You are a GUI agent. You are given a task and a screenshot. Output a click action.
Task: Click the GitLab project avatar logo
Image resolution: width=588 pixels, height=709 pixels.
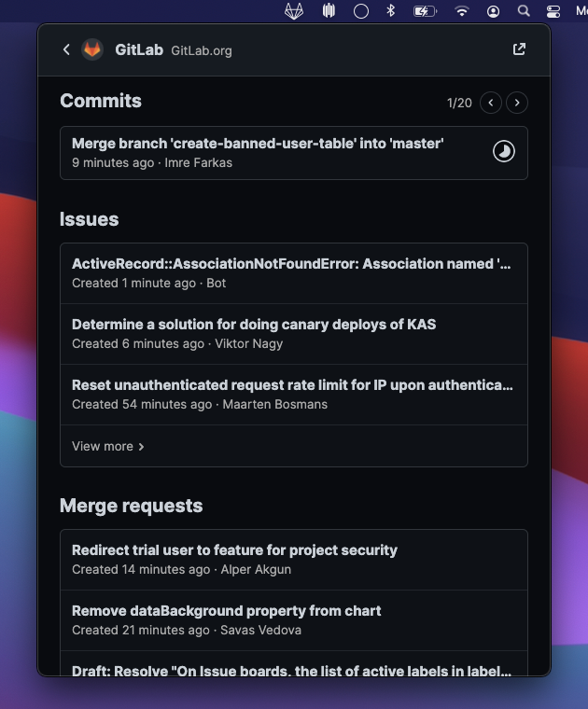tap(92, 49)
